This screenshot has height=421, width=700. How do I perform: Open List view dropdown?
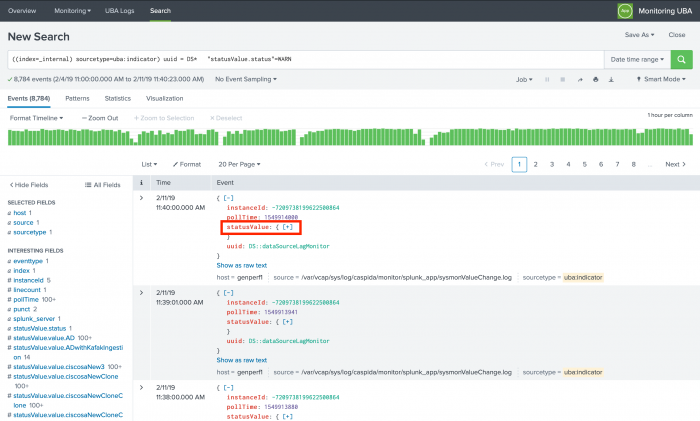tap(149, 164)
